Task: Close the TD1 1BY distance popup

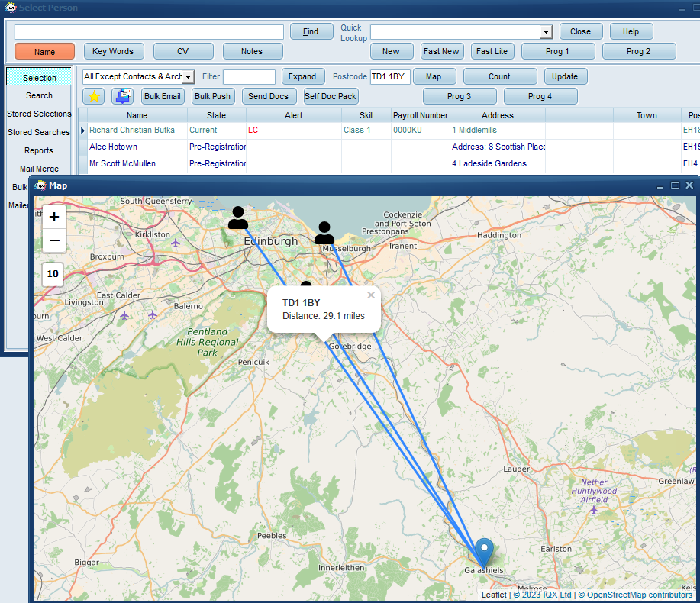Action: point(370,295)
